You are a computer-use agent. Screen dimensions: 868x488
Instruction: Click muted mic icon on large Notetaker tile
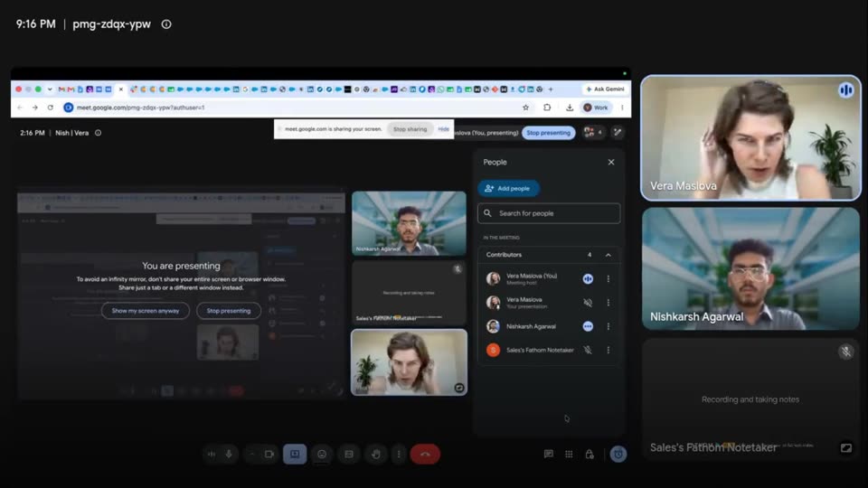[845, 352]
